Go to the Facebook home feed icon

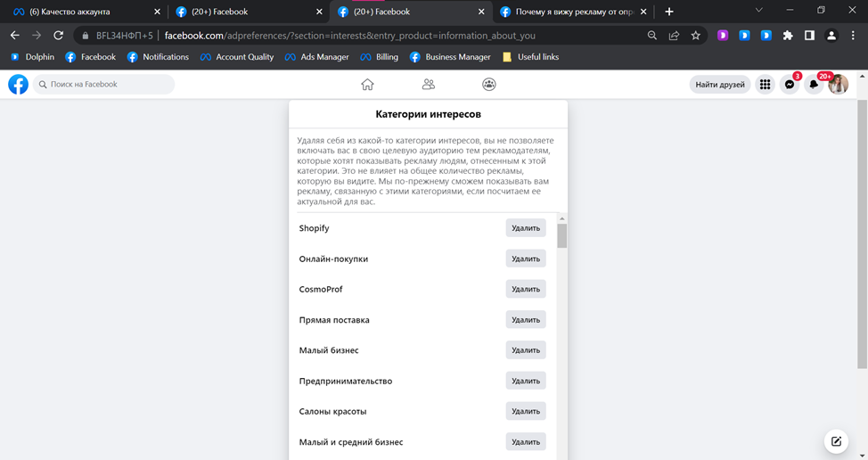tap(367, 85)
